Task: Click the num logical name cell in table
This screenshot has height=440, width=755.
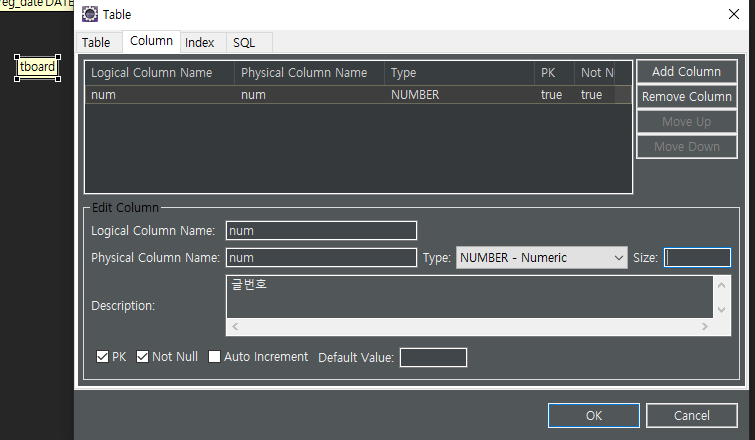Action: (159, 95)
